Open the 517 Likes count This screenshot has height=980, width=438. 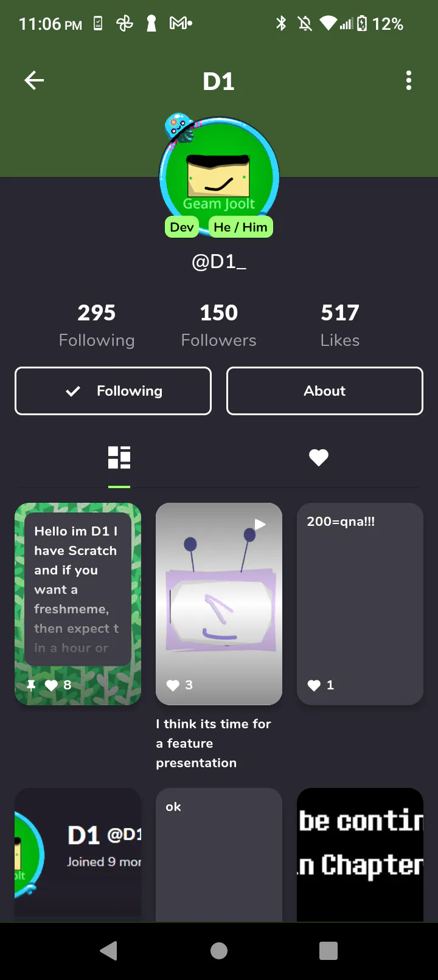click(x=340, y=325)
